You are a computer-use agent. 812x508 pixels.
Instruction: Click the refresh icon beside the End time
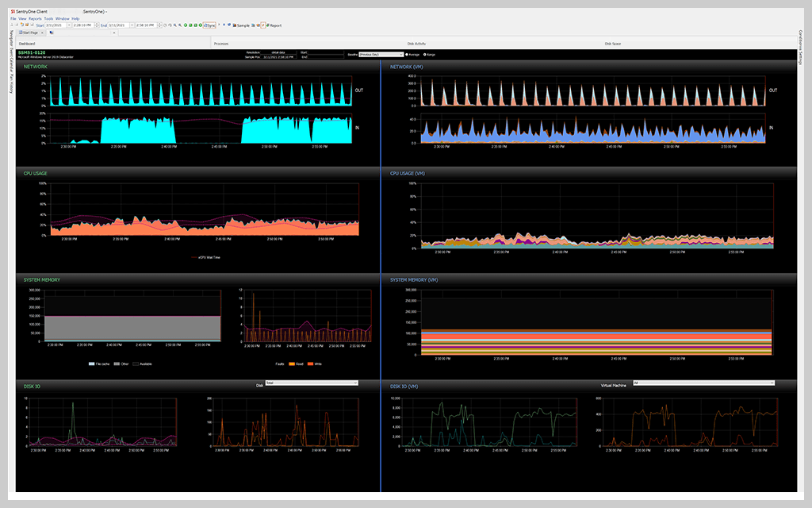[x=165, y=25]
